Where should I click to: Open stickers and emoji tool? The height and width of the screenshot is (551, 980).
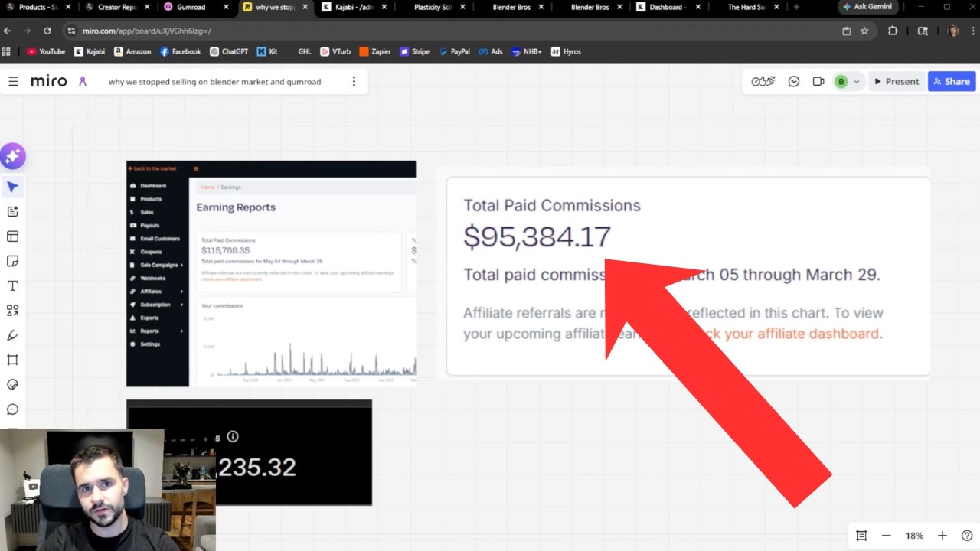12,385
